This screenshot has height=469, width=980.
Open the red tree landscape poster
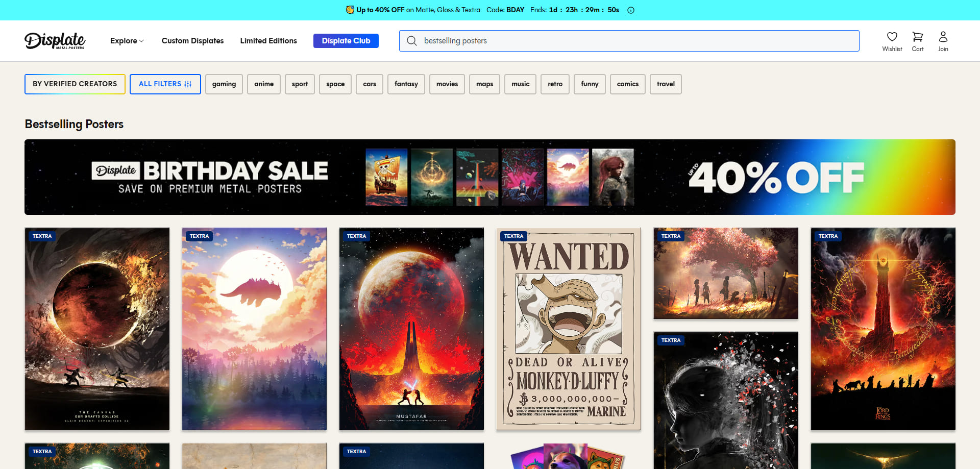pos(726,274)
